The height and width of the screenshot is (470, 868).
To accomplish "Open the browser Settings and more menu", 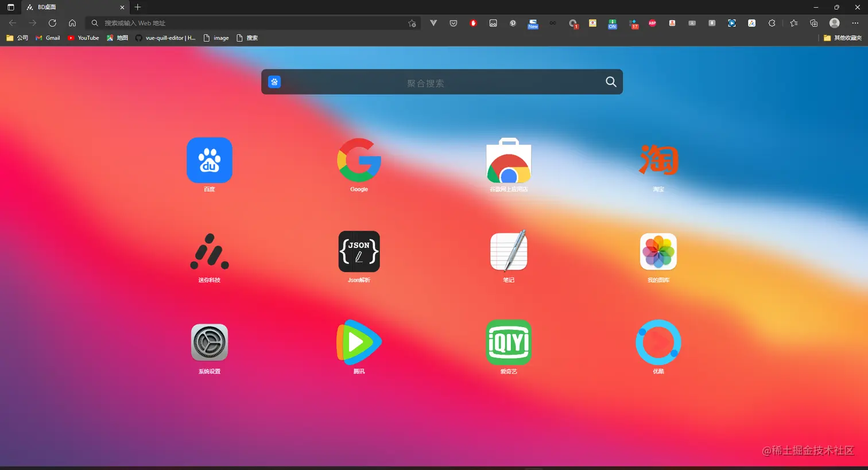I will (855, 23).
